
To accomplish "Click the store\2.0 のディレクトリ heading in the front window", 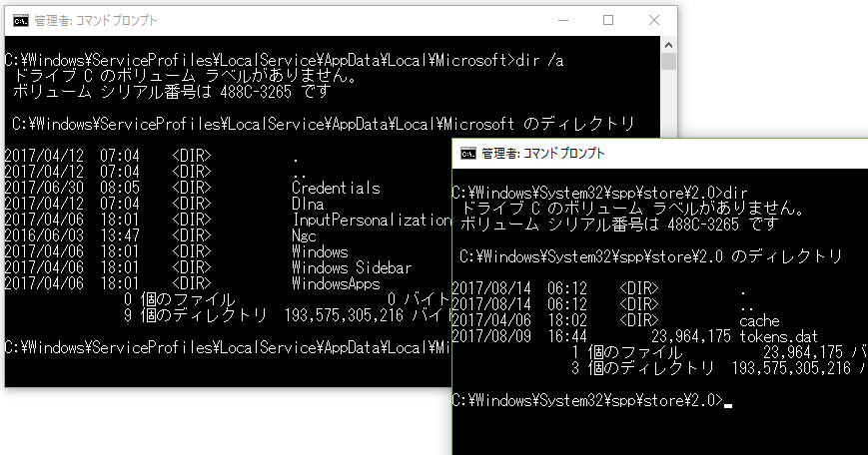I will (651, 257).
